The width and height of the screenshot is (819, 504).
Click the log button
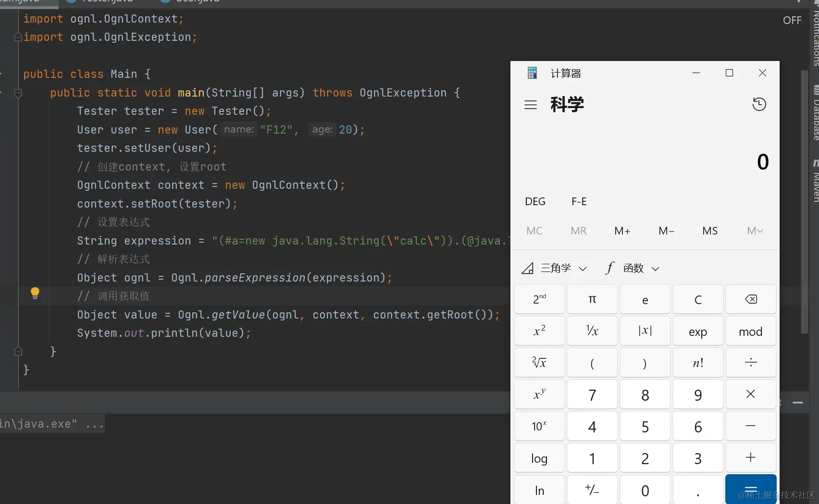(x=539, y=458)
